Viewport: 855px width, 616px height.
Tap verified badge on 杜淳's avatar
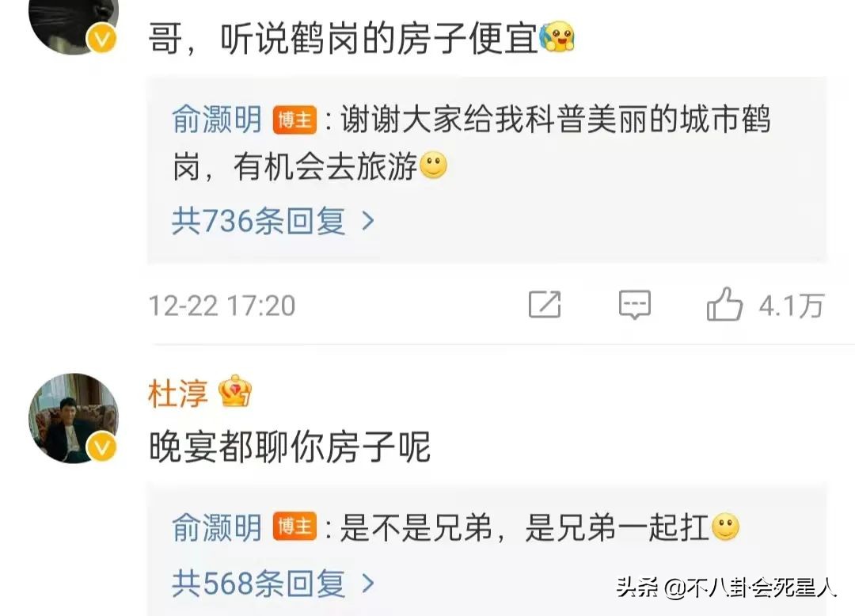(x=102, y=447)
